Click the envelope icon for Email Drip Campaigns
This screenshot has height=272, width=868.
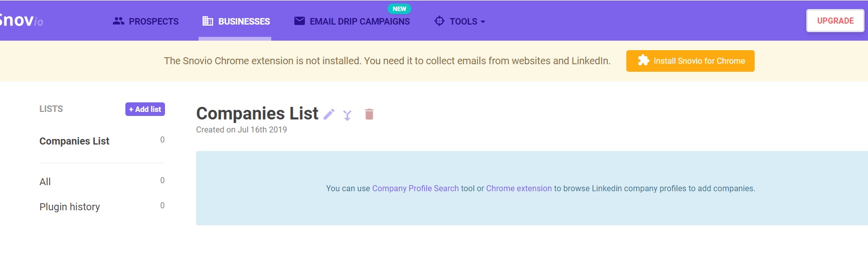tap(299, 21)
